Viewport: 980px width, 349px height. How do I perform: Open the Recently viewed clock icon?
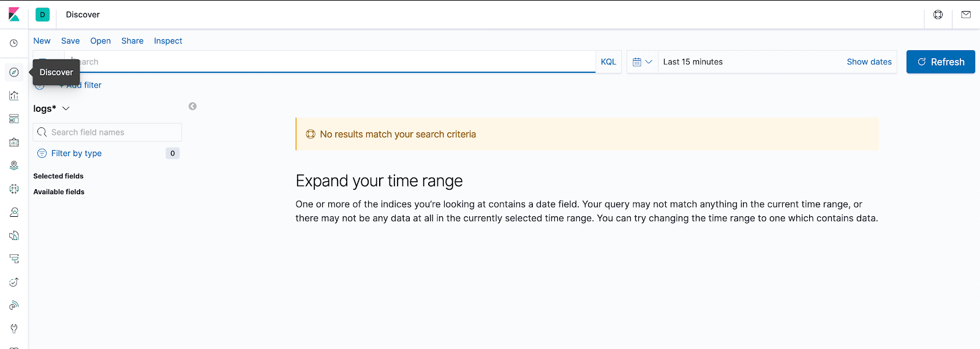coord(14,43)
